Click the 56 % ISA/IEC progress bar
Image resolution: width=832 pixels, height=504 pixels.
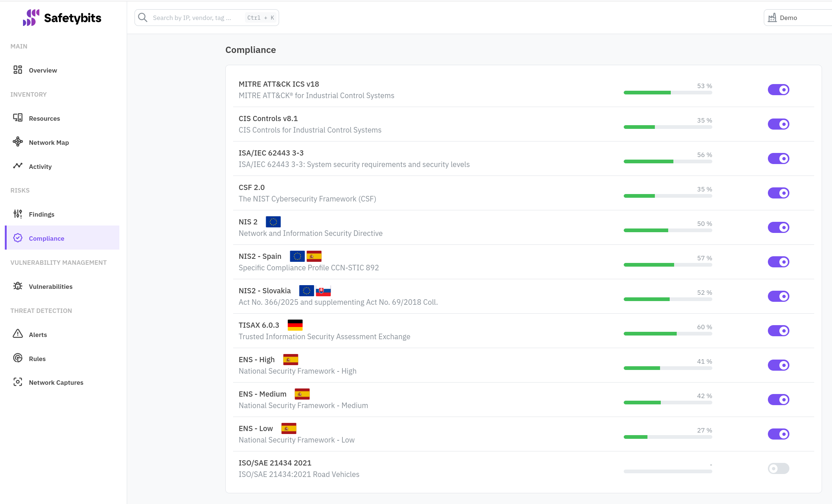click(x=668, y=161)
